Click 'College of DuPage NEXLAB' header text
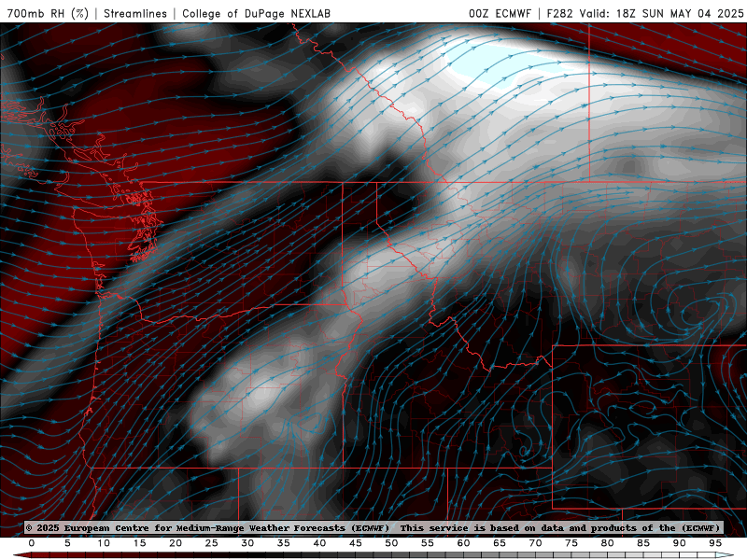 (x=256, y=13)
